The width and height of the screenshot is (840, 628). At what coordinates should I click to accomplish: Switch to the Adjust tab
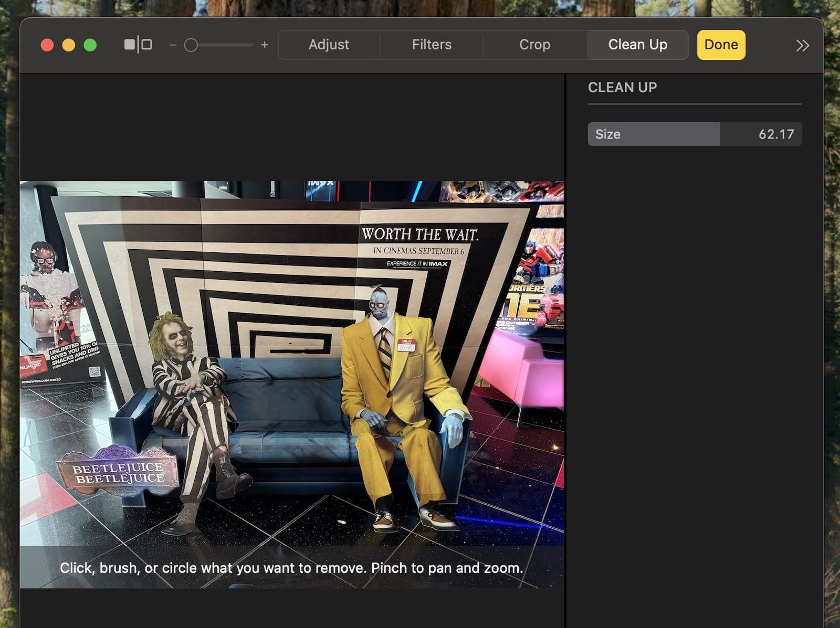tap(329, 45)
